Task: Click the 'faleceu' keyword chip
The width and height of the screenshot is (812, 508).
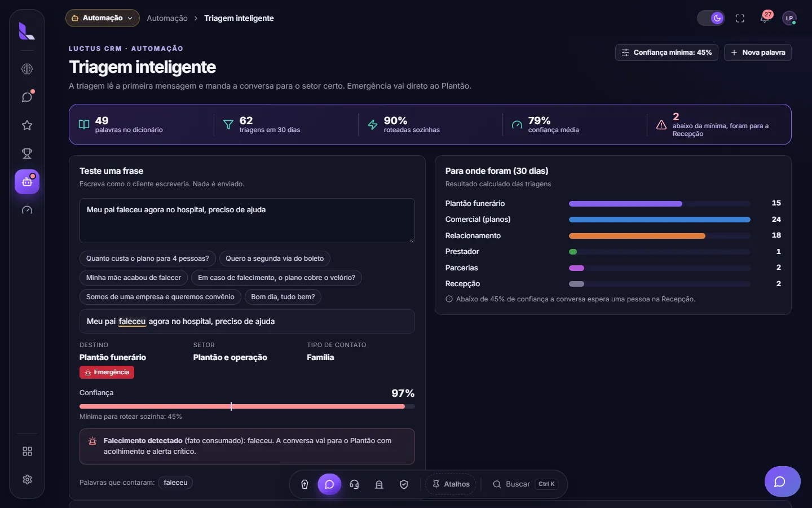Action: pyautogui.click(x=175, y=483)
